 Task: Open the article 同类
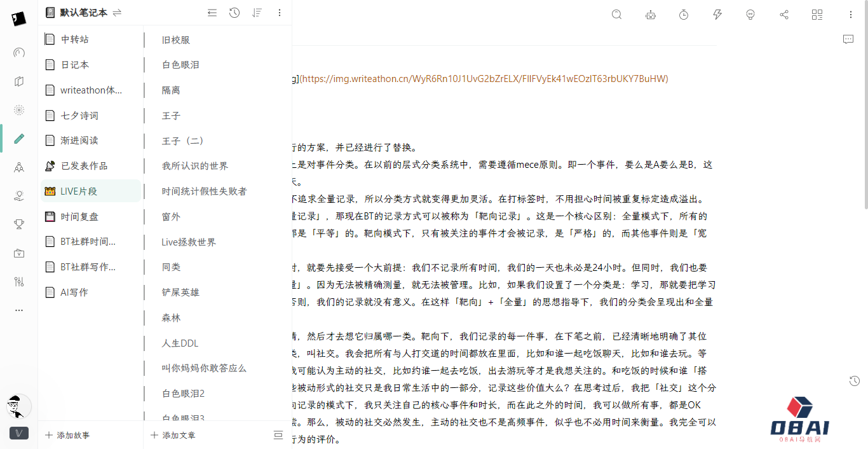pyautogui.click(x=171, y=267)
